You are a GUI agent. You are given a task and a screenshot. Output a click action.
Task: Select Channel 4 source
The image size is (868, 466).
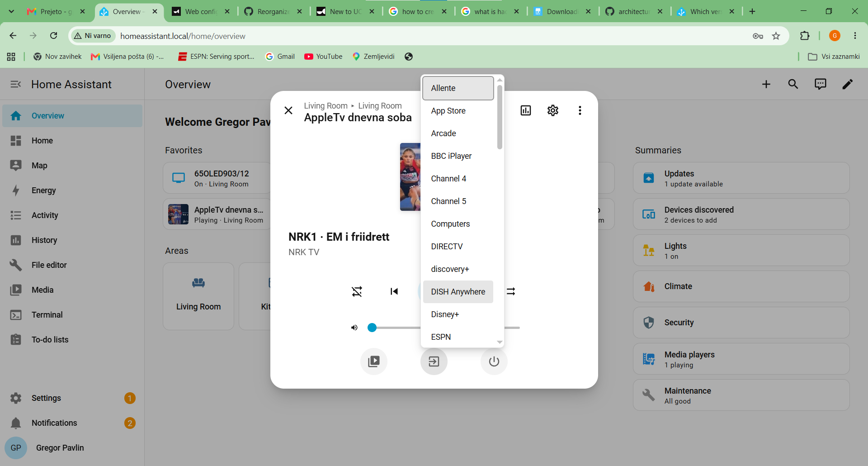458,179
